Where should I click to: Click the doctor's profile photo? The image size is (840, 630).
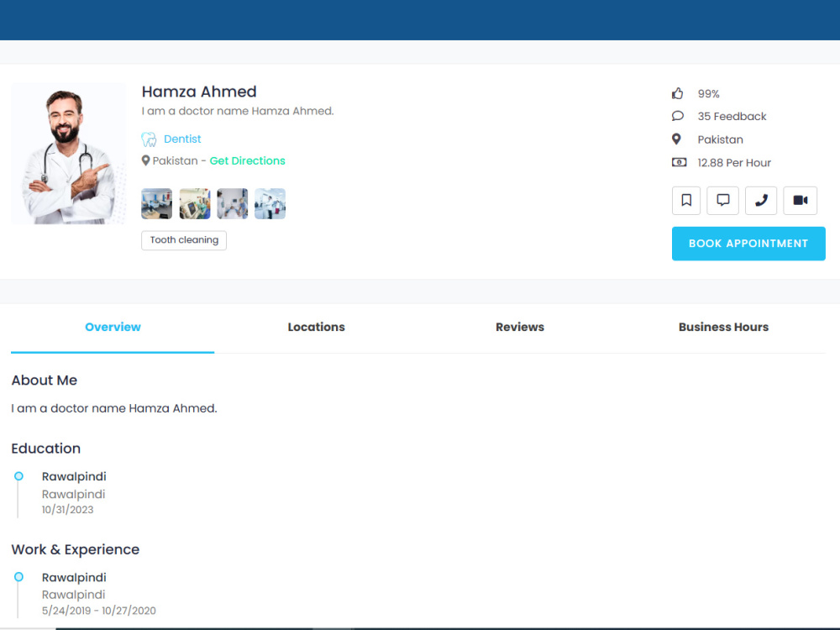tap(69, 154)
